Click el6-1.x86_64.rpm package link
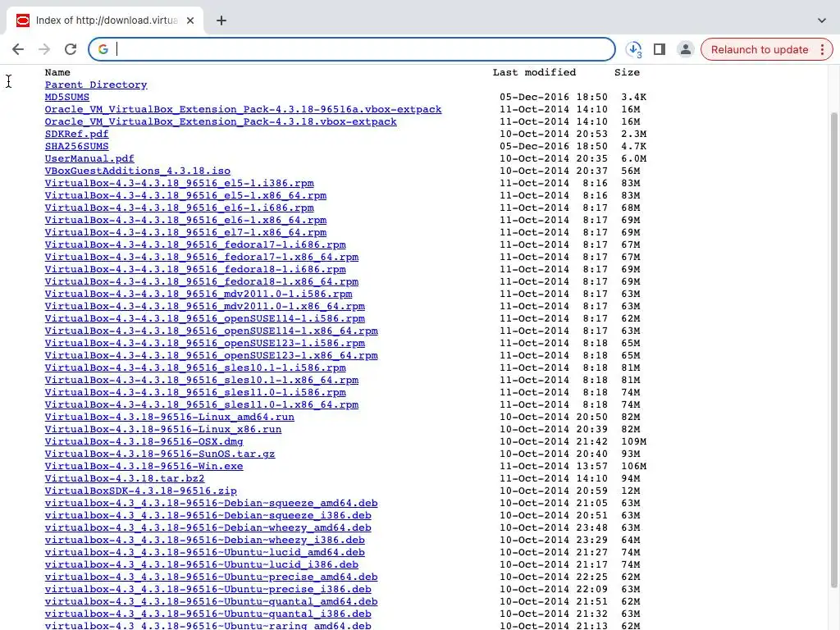Image resolution: width=840 pixels, height=630 pixels. coord(186,220)
